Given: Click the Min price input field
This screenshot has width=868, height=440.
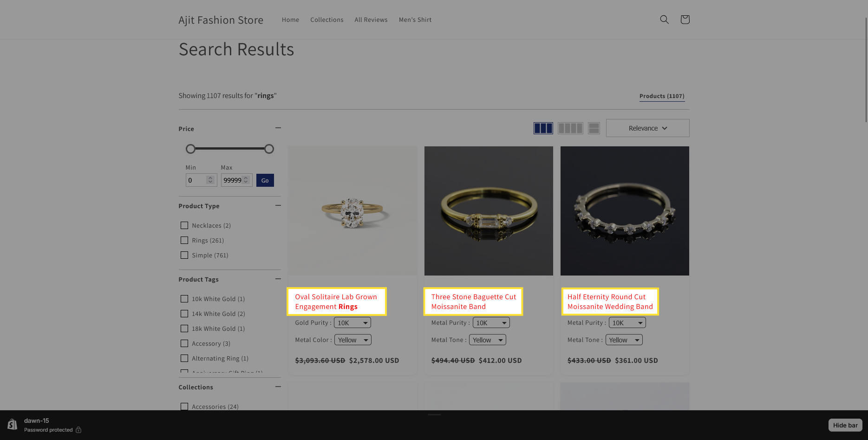Looking at the screenshot, I should click(x=197, y=180).
